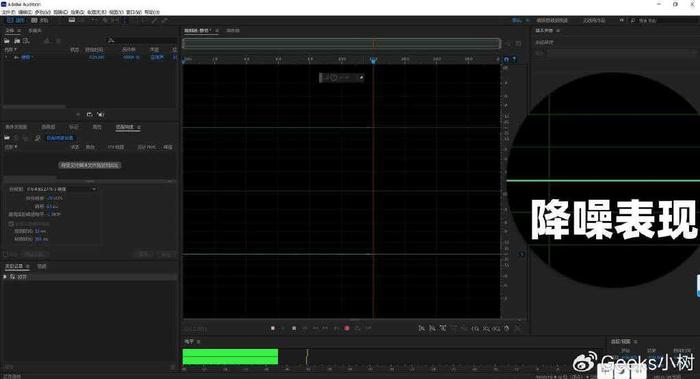700x379 pixels.
Task: Click the folder icon in Match Loudness panel
Action: coord(7,138)
